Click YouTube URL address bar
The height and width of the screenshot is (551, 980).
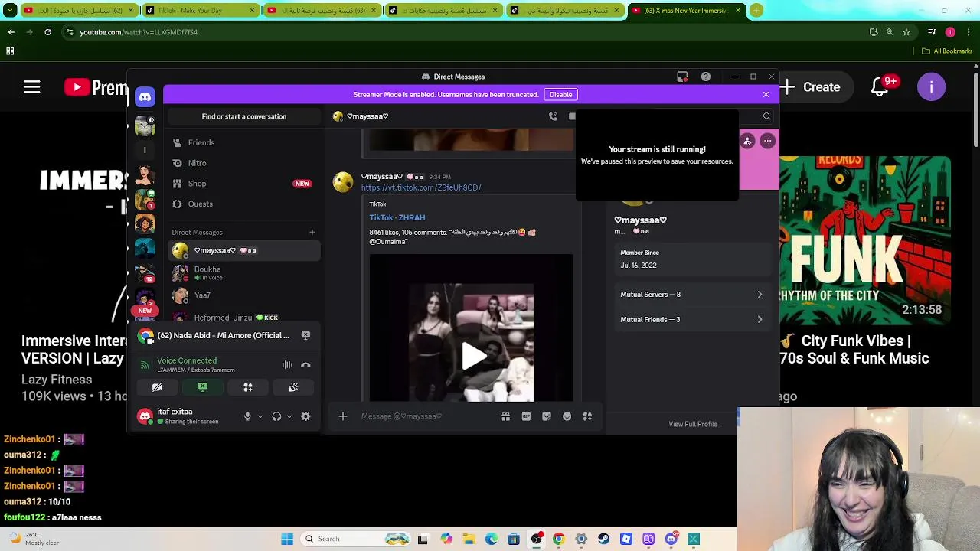459,32
